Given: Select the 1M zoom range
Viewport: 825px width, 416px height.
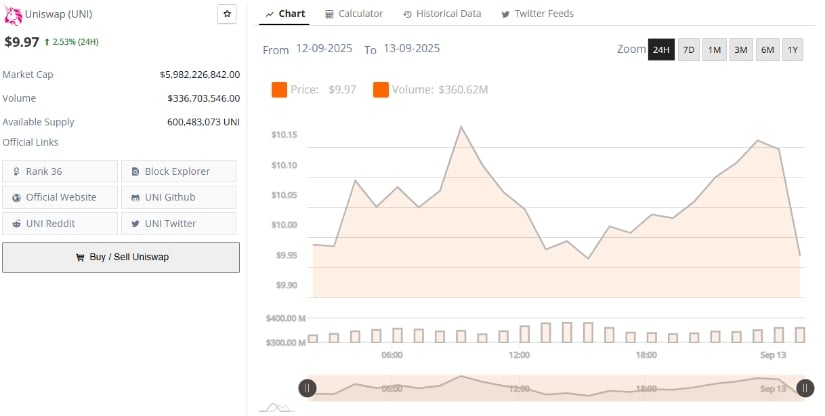Looking at the screenshot, I should click(x=714, y=50).
